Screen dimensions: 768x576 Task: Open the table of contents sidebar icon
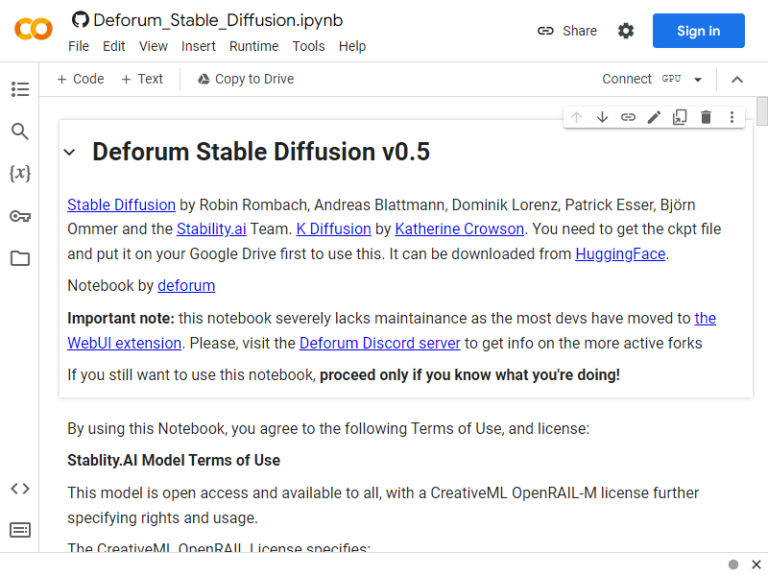click(x=20, y=89)
